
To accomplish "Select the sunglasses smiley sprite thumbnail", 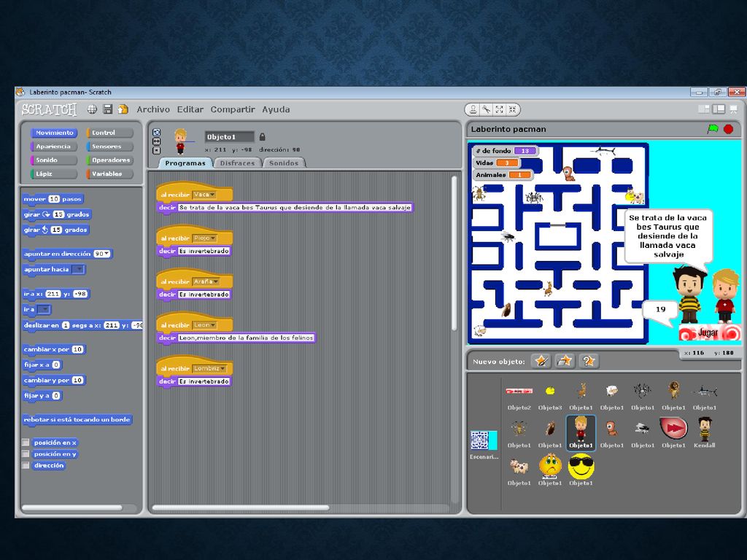I will coord(581,470).
